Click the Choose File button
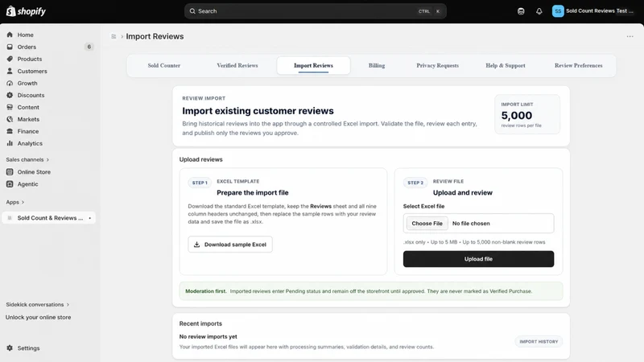The image size is (644, 362). pos(427,224)
